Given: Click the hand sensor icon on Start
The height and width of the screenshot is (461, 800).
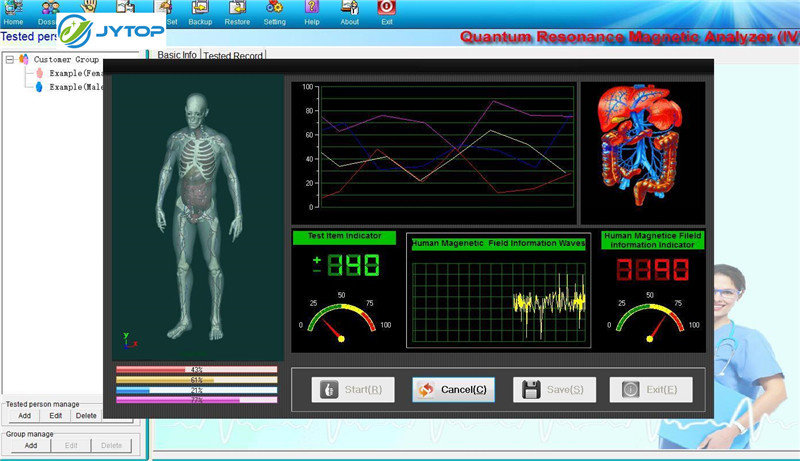Looking at the screenshot, I should (329, 390).
